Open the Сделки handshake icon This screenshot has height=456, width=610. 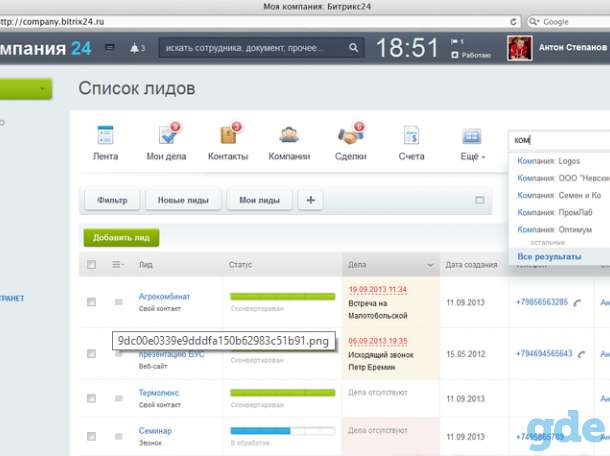[351, 134]
